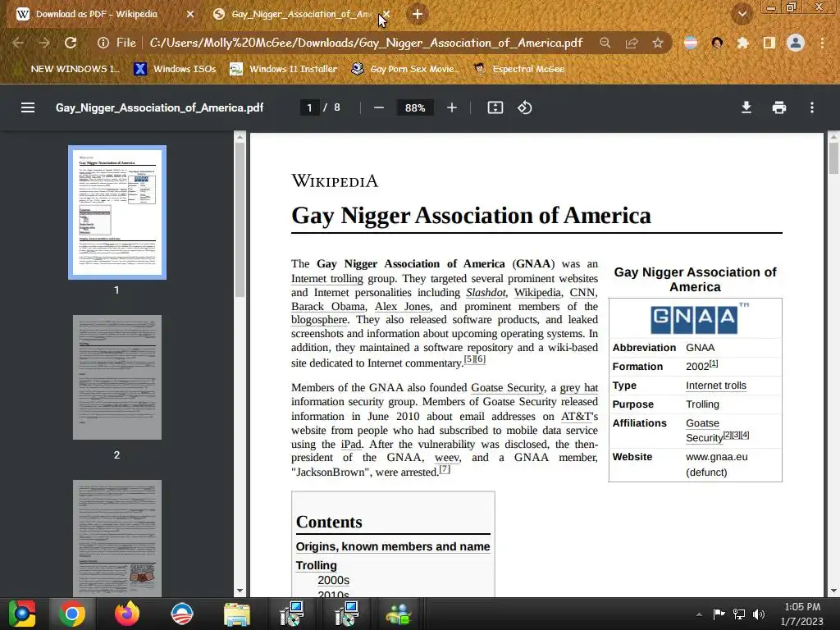Open the zoom magnifier in address bar

pyautogui.click(x=605, y=43)
